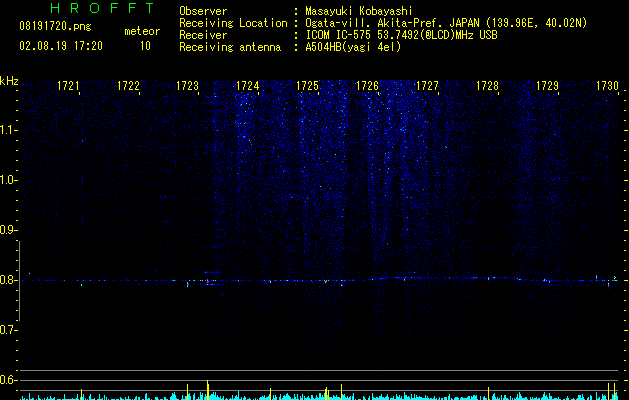Image resolution: width=629 pixels, height=400 pixels.
Task: Click the 1726 time marker
Action: point(367,86)
